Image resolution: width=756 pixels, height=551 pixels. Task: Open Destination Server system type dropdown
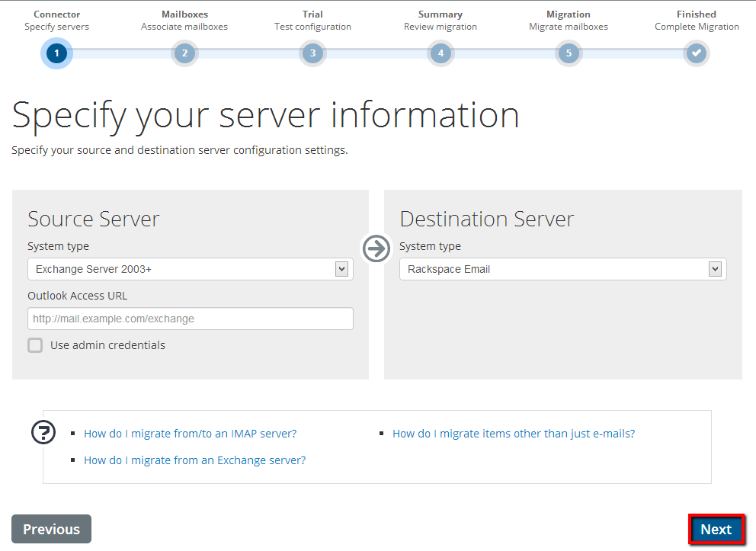point(562,269)
